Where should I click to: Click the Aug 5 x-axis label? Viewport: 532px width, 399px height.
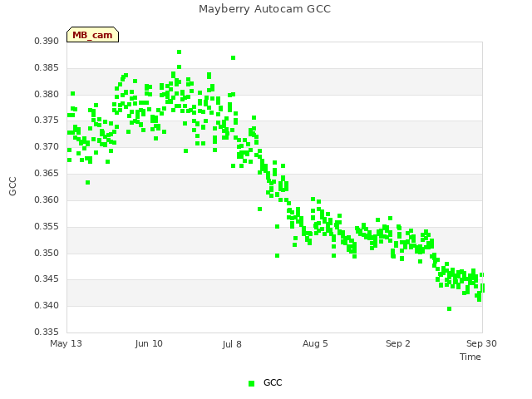pyautogui.click(x=315, y=343)
